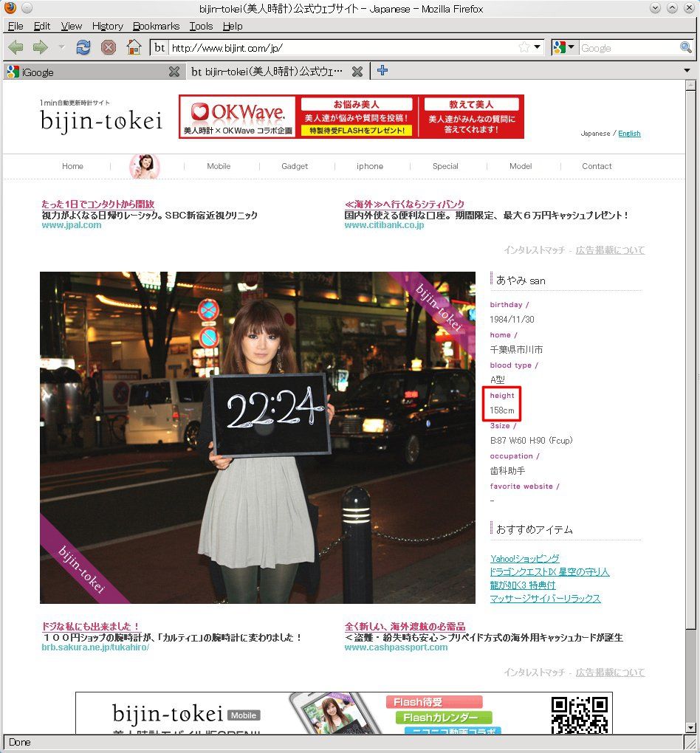The image size is (700, 753).
Task: Open the URL bar history dropdown
Action: (x=538, y=47)
